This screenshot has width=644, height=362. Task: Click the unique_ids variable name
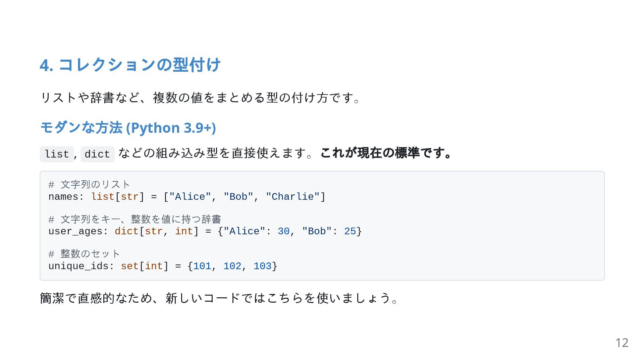pos(78,266)
